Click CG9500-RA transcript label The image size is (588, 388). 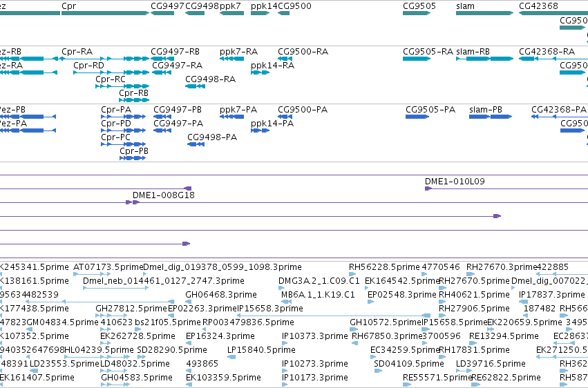303,51
